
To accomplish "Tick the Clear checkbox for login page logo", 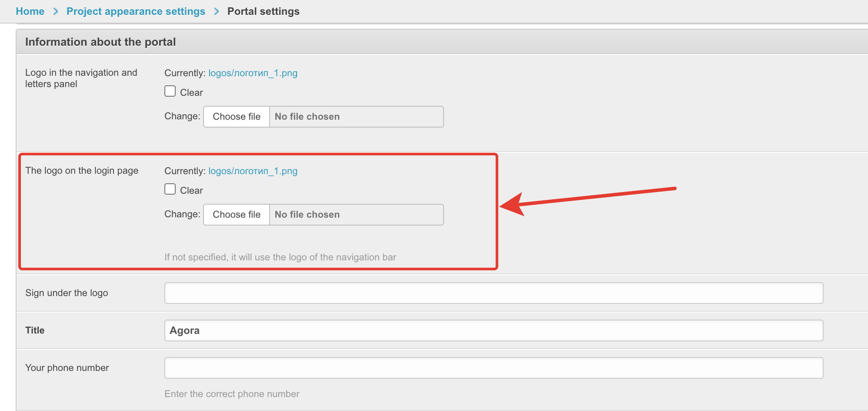I will click(x=170, y=189).
